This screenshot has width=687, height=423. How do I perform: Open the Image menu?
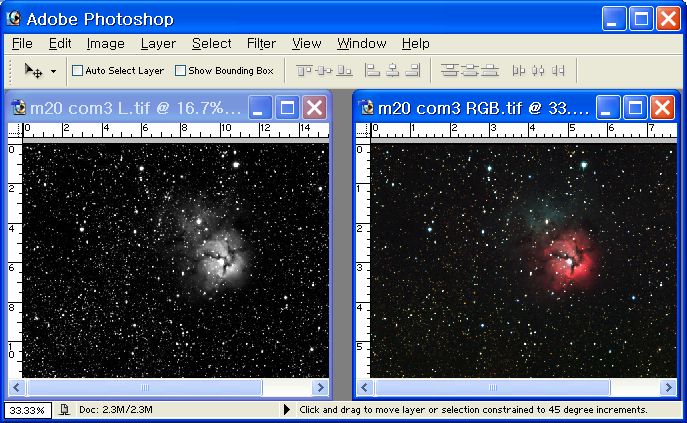tap(105, 44)
